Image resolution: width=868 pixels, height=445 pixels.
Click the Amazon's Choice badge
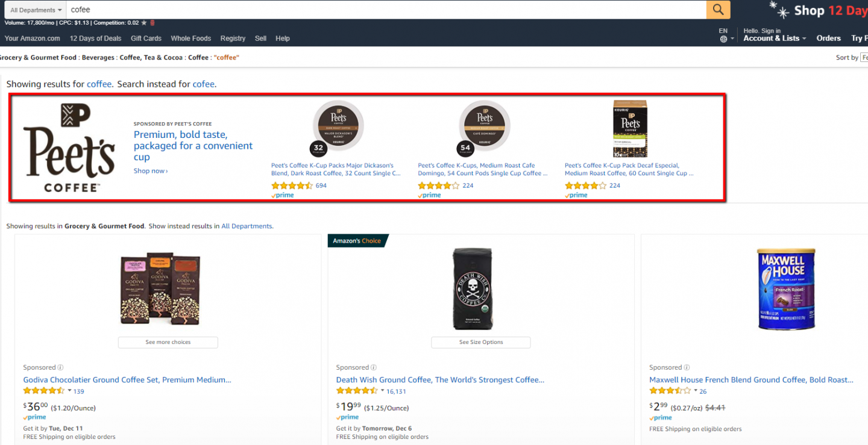[358, 240]
